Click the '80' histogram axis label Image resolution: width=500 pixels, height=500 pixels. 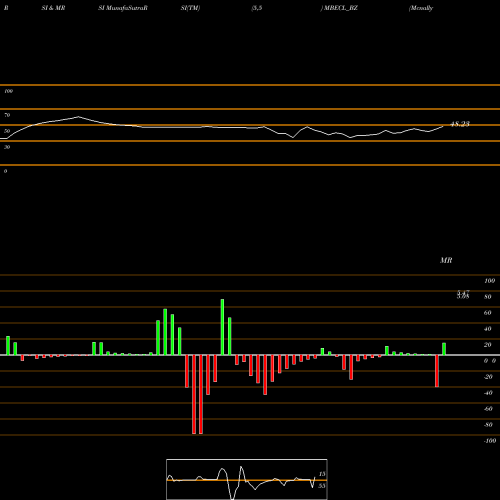[x=488, y=297]
